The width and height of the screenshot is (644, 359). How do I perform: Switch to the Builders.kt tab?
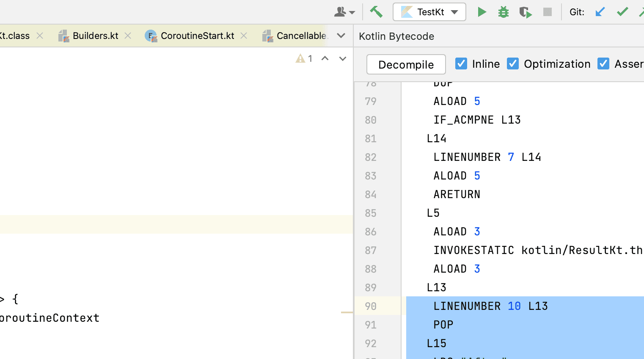coord(96,36)
